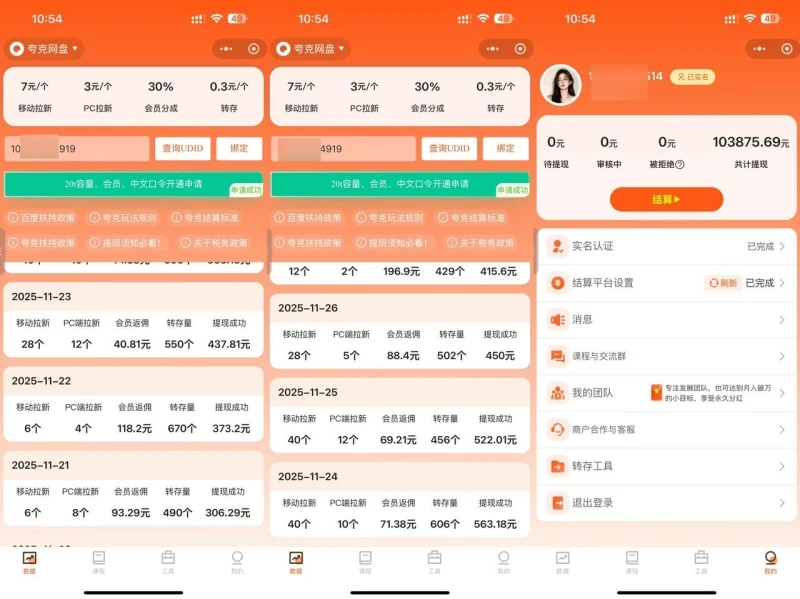Tap the 退出登录 exit icon
The height and width of the screenshot is (599, 800).
pyautogui.click(x=557, y=503)
